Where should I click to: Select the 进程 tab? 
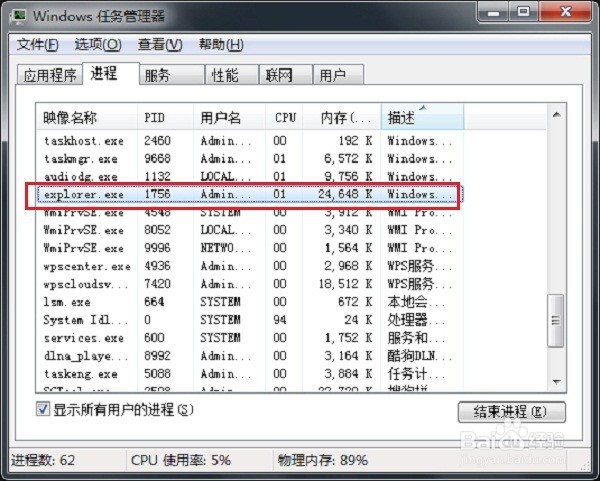(x=111, y=73)
